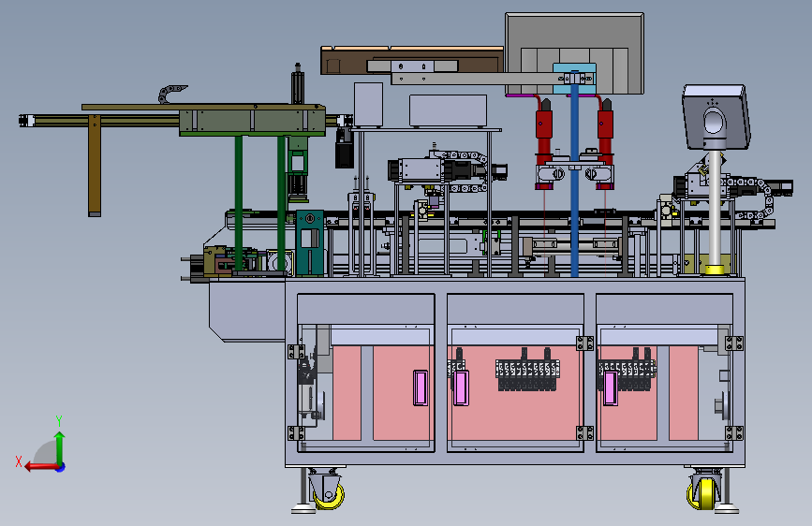Select the pink handle on the middle cabinet door
This screenshot has height=526, width=812.
coord(461,387)
